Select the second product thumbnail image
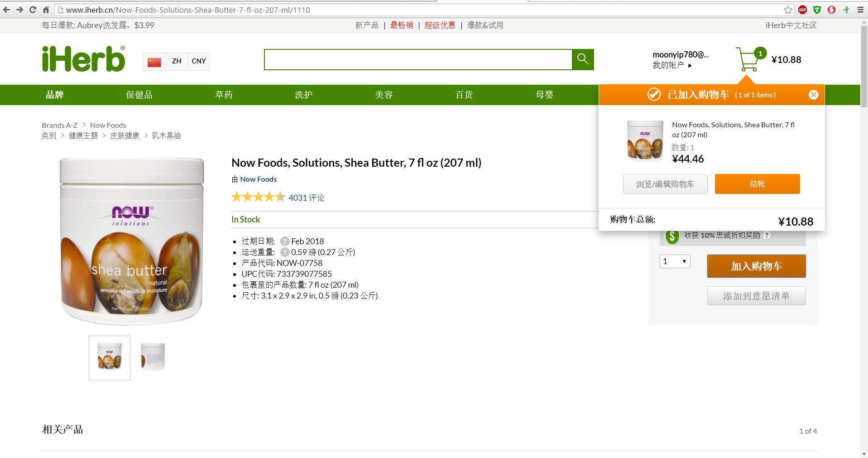The image size is (868, 458). (153, 357)
